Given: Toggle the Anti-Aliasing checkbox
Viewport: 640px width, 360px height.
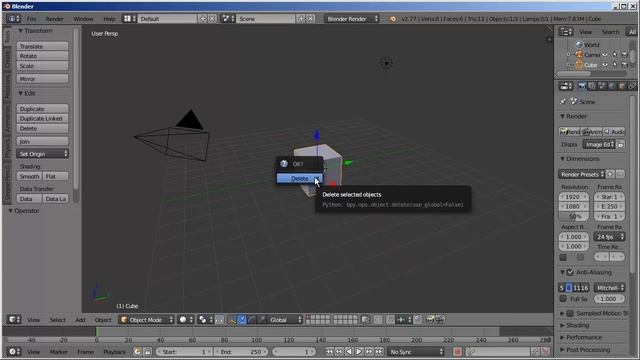Looking at the screenshot, I should pyautogui.click(x=570, y=272).
